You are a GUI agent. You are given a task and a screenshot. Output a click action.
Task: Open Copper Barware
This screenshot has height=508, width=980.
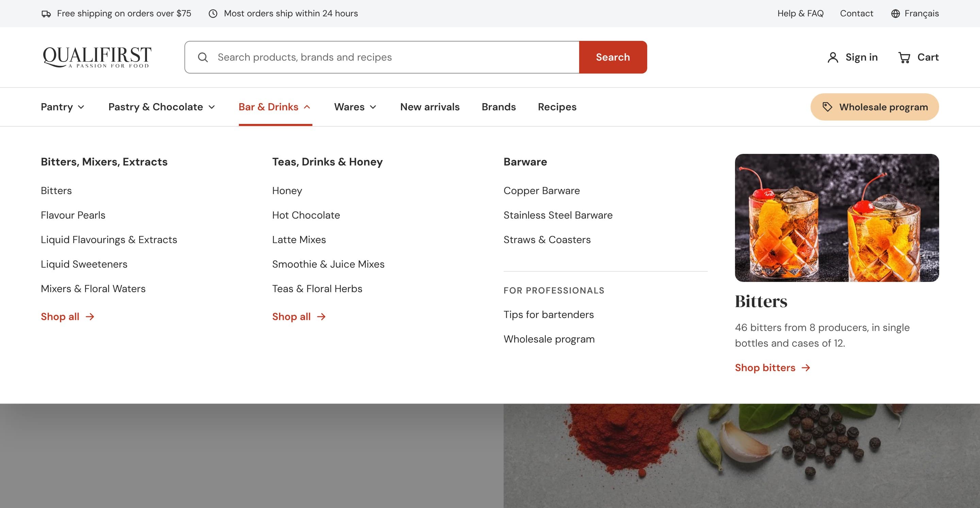point(542,191)
